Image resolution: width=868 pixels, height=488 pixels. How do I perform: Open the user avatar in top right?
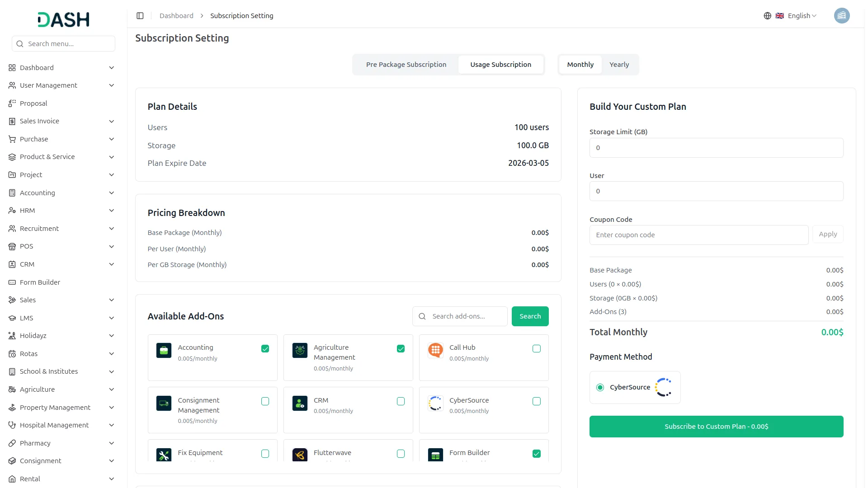[x=841, y=16]
